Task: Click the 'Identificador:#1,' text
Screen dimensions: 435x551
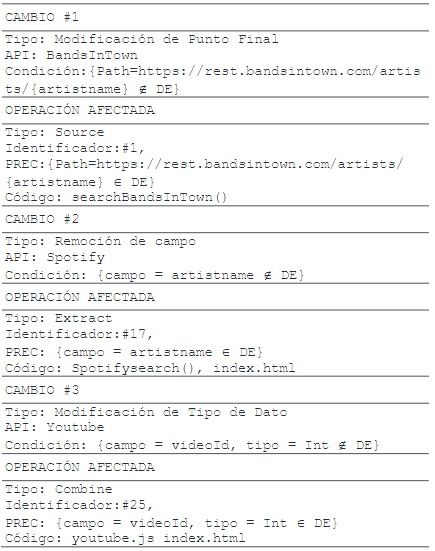Action: click(75, 148)
